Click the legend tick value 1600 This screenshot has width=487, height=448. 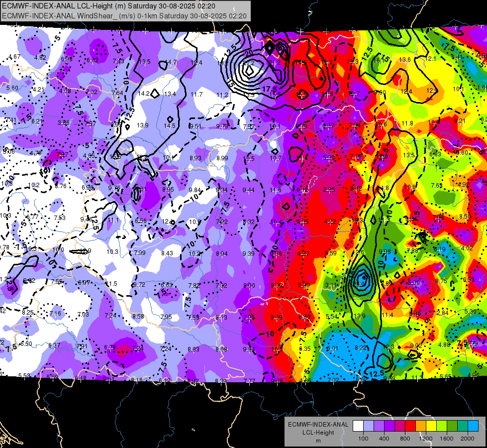447,439
